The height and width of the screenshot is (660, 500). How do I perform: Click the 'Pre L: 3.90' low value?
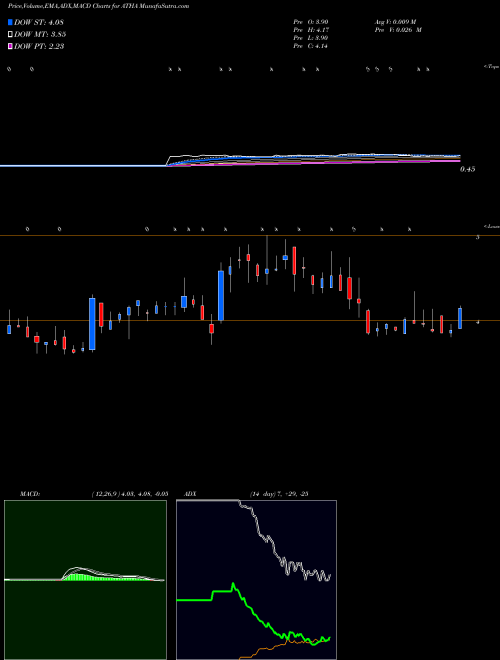coord(313,38)
